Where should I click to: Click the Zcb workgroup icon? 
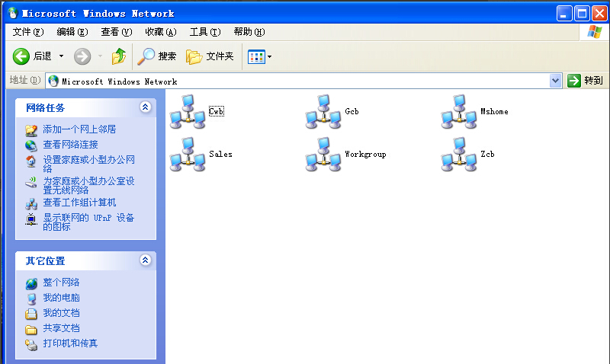pyautogui.click(x=457, y=155)
